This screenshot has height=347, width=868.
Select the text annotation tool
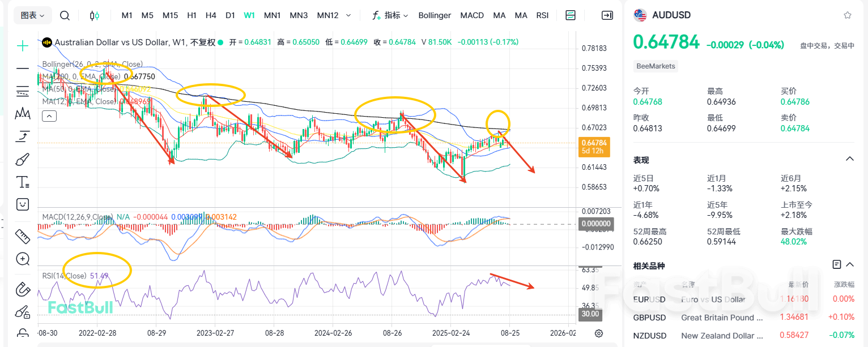[22, 182]
